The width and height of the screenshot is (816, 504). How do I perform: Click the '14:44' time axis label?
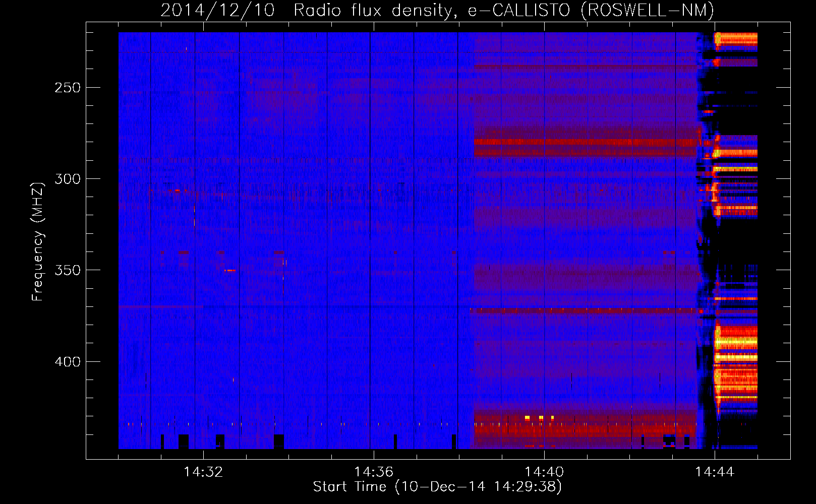tap(715, 472)
